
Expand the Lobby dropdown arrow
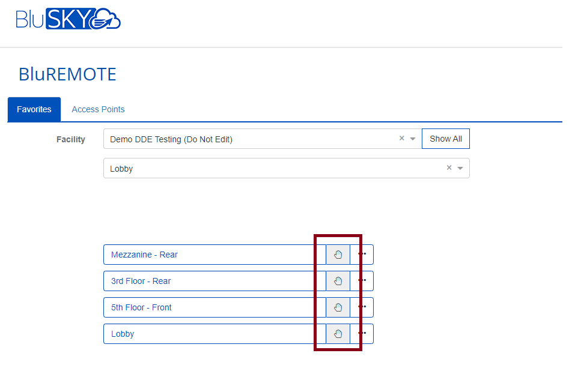tap(460, 169)
